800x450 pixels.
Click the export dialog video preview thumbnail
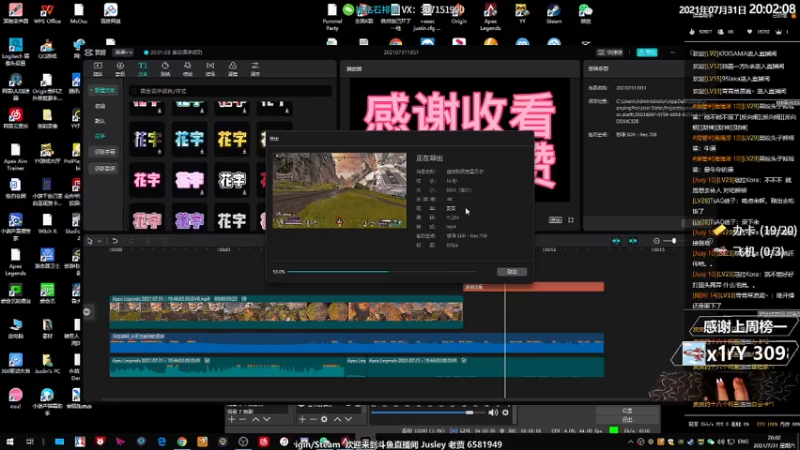point(340,190)
